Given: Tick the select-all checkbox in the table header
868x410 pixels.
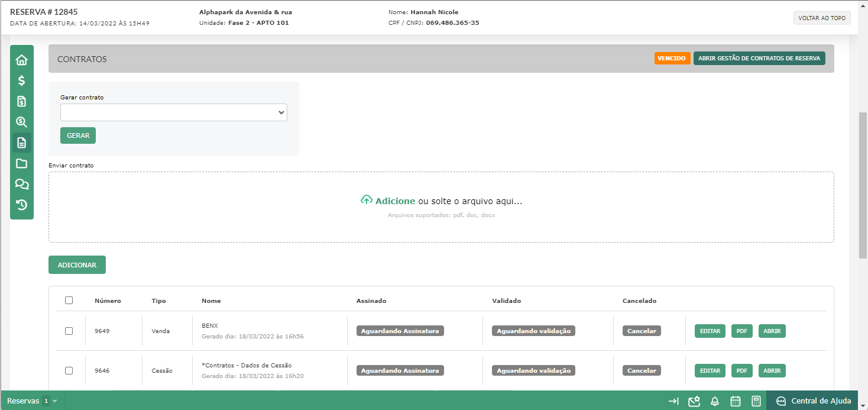Looking at the screenshot, I should (x=69, y=300).
